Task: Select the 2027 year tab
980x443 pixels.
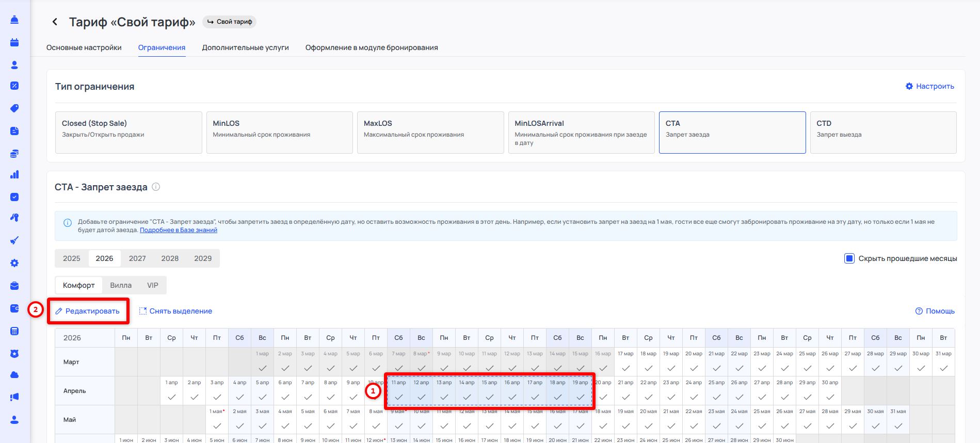Action: click(137, 258)
